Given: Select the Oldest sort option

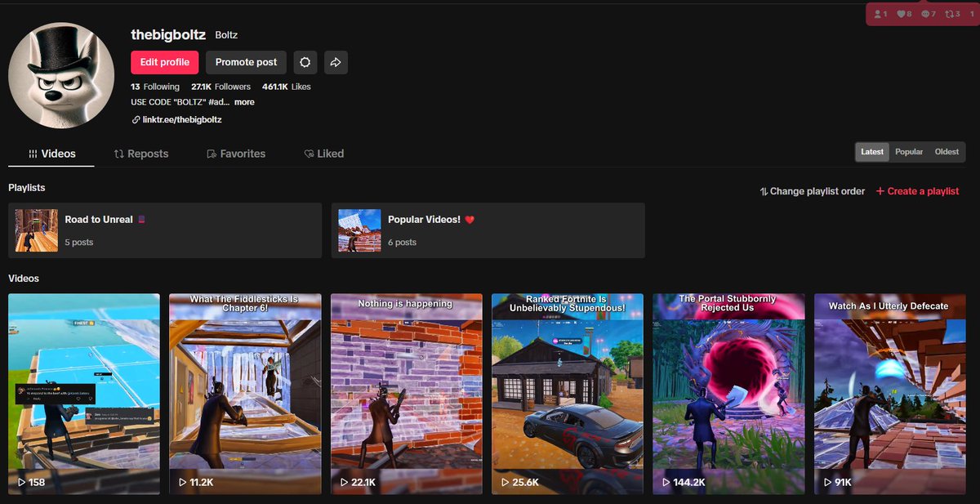Looking at the screenshot, I should tap(947, 152).
